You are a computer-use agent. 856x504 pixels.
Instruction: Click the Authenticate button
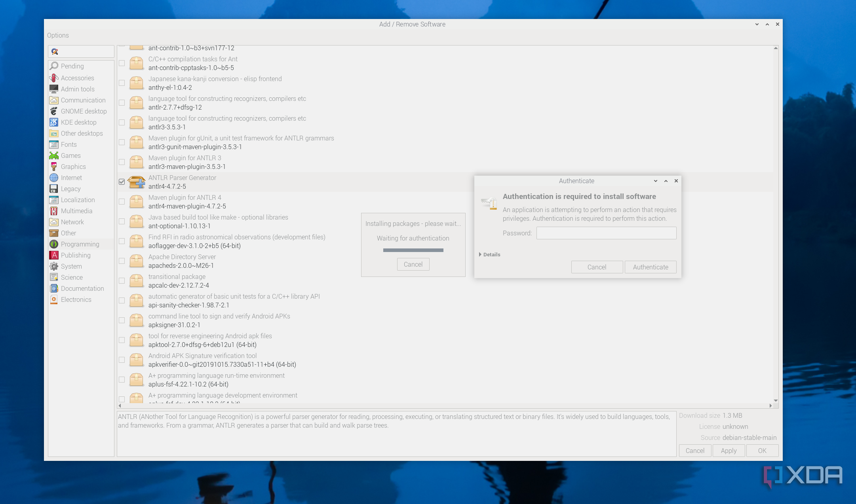tap(651, 267)
